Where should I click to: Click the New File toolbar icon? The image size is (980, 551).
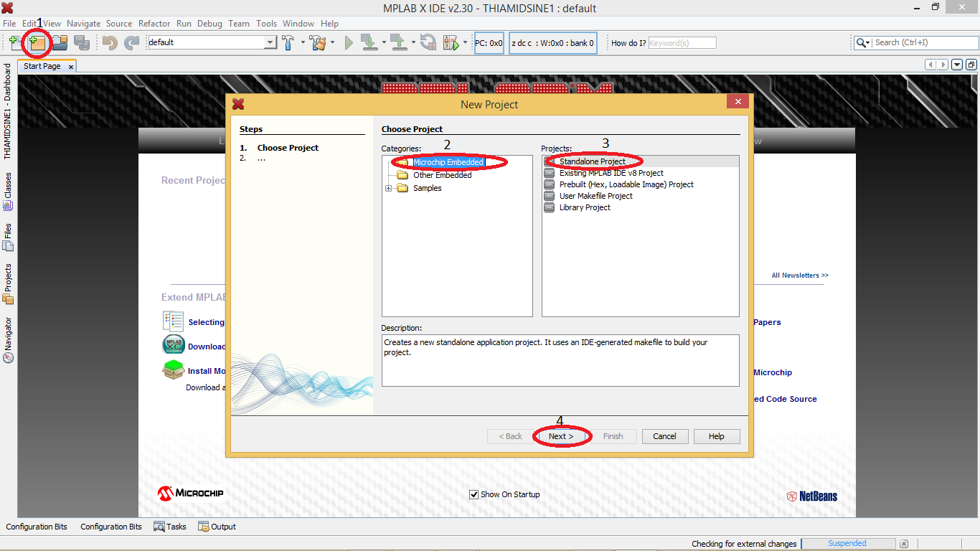(15, 43)
